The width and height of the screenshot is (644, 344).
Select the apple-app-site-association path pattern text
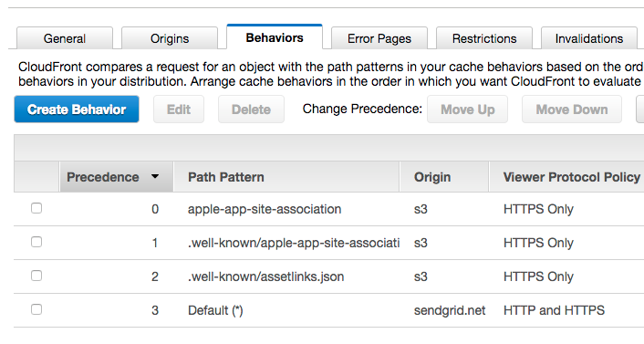[x=265, y=209]
